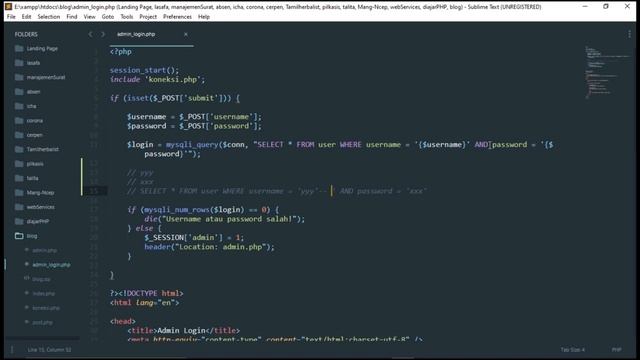Open the Find menu
Viewport: 640px width, 360px height.
pyautogui.click(x=71, y=17)
